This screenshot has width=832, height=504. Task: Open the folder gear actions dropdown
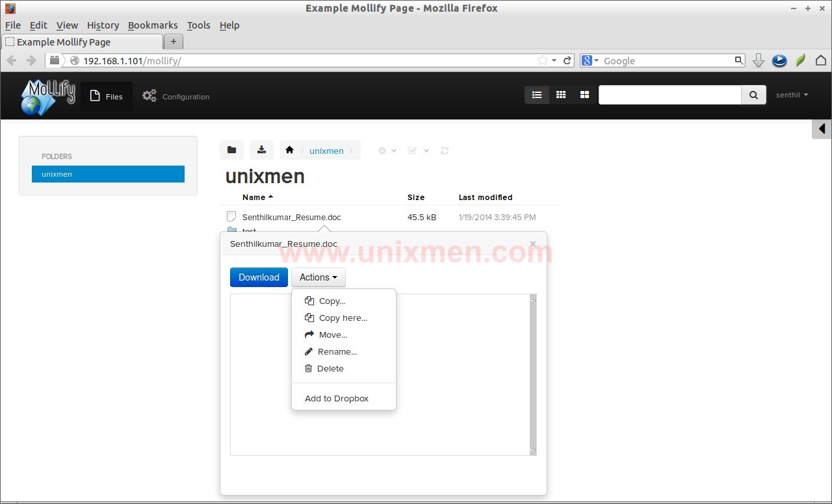tap(387, 151)
